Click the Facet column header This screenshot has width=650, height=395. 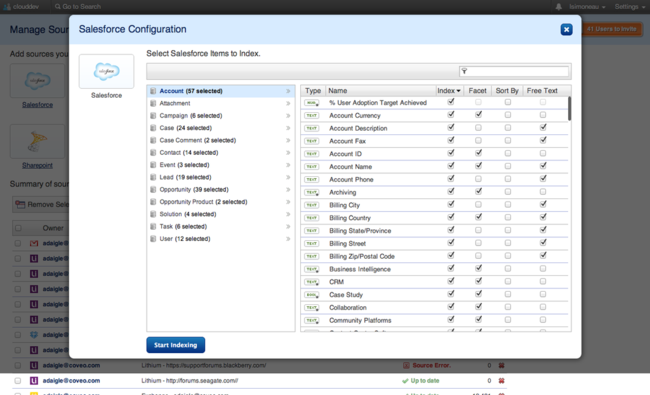pyautogui.click(x=478, y=91)
